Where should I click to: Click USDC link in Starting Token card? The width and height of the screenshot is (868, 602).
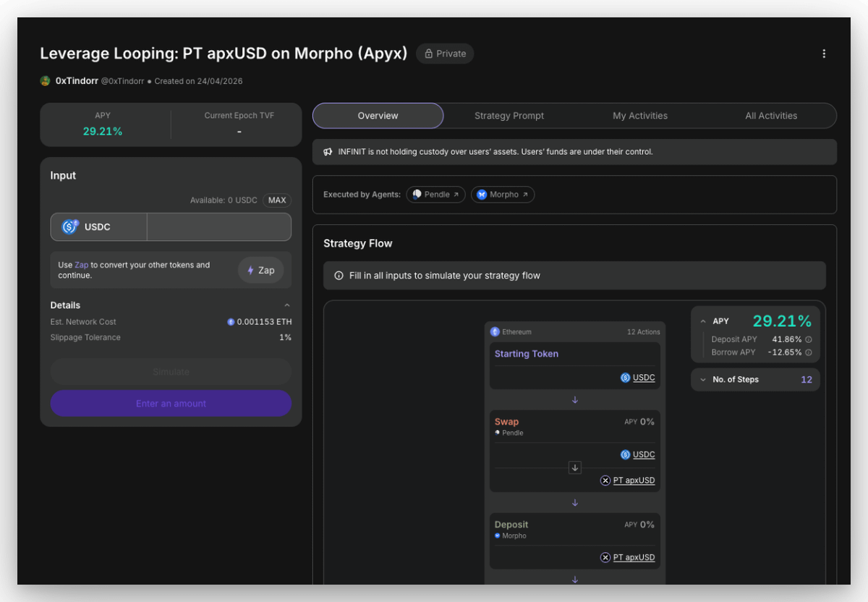[644, 378]
